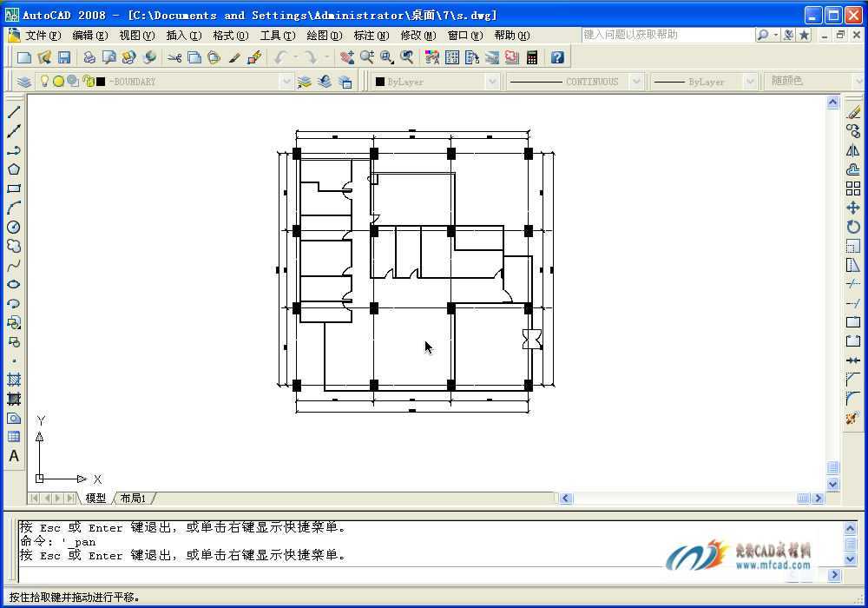The image size is (868, 608).
Task: Open the QuickCalc calculator
Action: pos(532,57)
